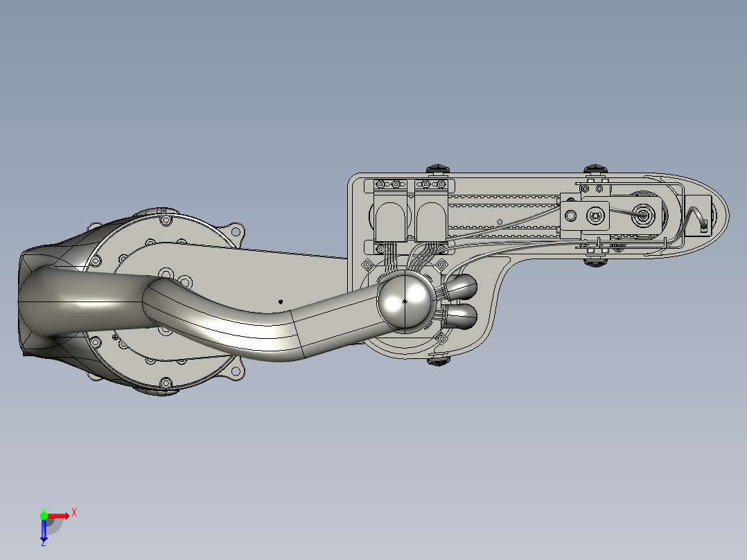
Task: Select the large chrome sphere joint
Action: [x=405, y=301]
